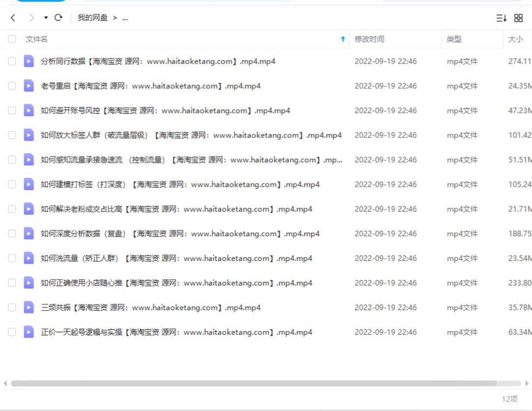Check the box for 如何避开账号风控 file
532x411 pixels.
(12, 110)
